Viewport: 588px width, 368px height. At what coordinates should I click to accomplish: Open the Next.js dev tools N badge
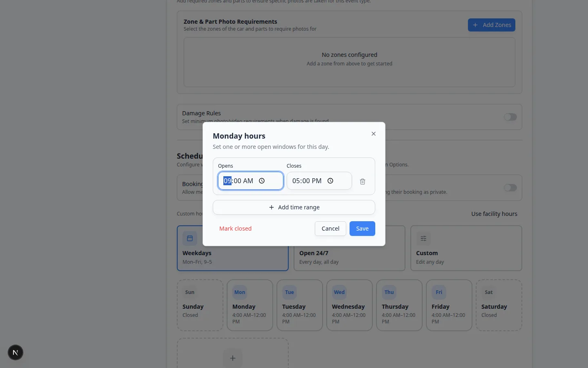click(16, 352)
